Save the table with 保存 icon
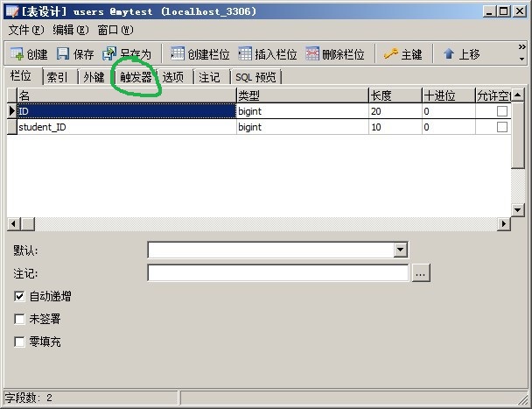 [x=63, y=53]
